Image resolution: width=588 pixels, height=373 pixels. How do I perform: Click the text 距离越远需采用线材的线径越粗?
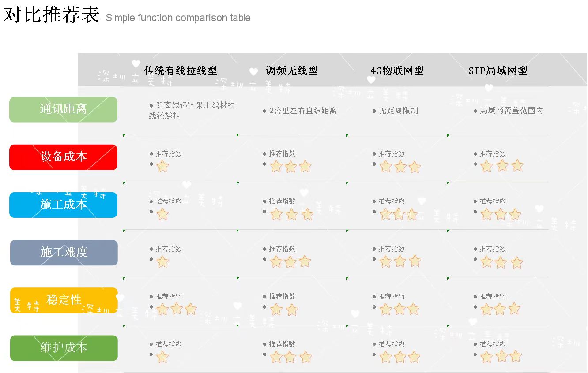point(192,111)
